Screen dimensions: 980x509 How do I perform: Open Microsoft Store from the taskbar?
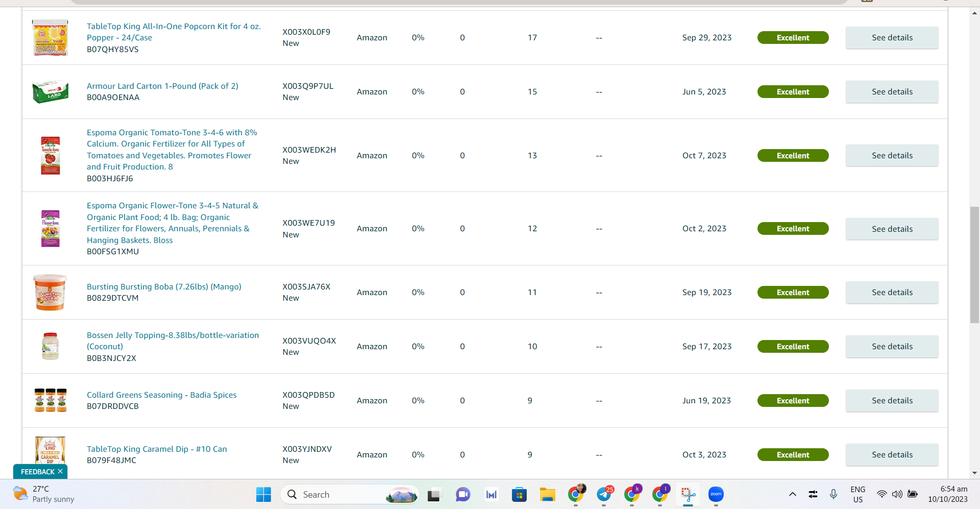(519, 494)
